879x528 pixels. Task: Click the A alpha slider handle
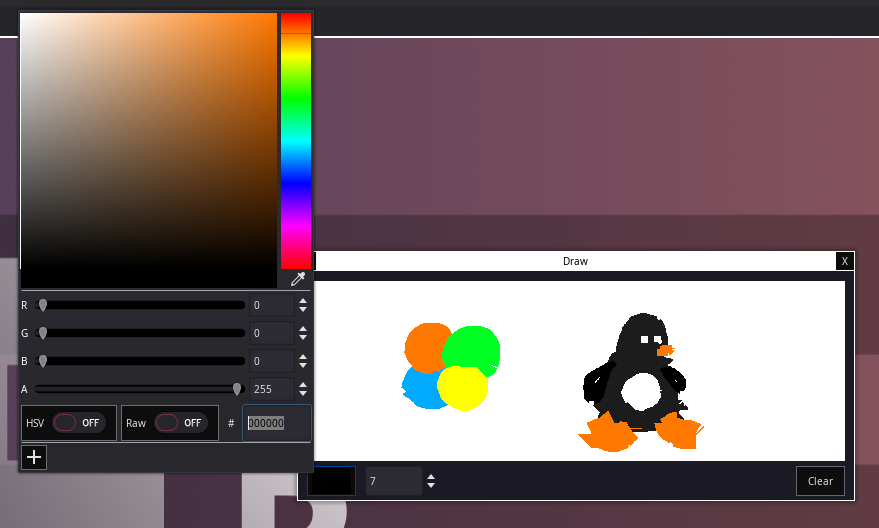click(x=237, y=389)
